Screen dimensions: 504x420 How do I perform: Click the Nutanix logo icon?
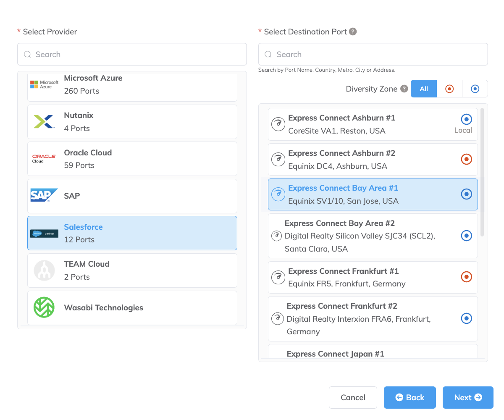click(x=44, y=122)
